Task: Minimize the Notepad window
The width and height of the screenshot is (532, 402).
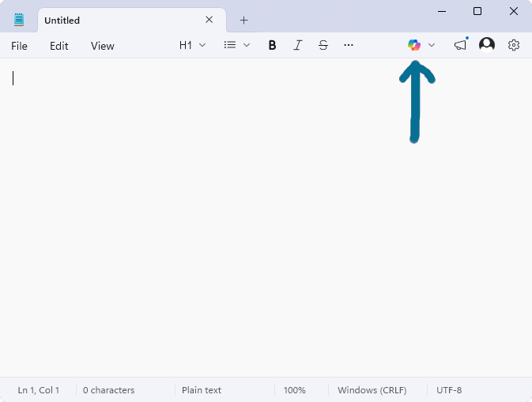Action: pos(442,11)
